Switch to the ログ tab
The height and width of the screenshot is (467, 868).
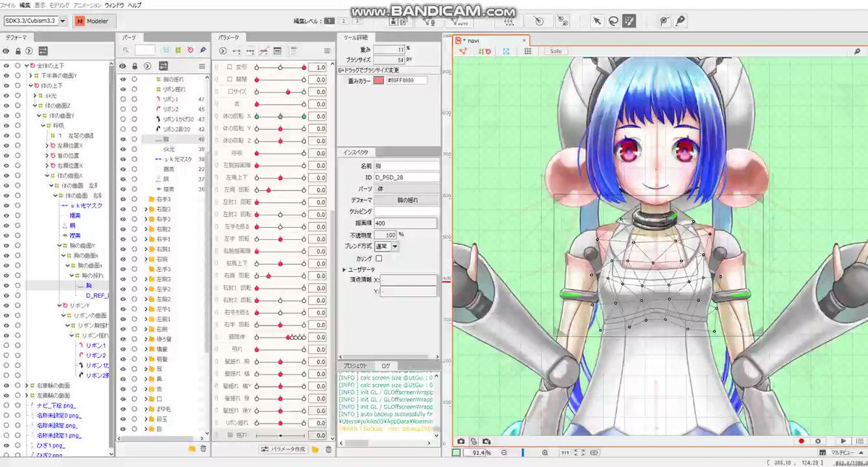click(x=386, y=366)
